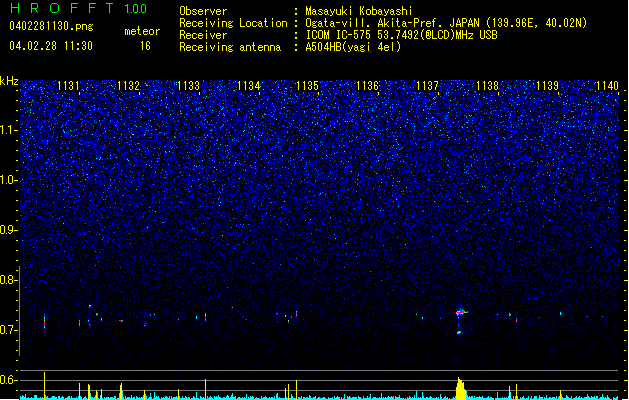Click the 1134 time marker
This screenshot has height=400, width=629.
[x=248, y=85]
